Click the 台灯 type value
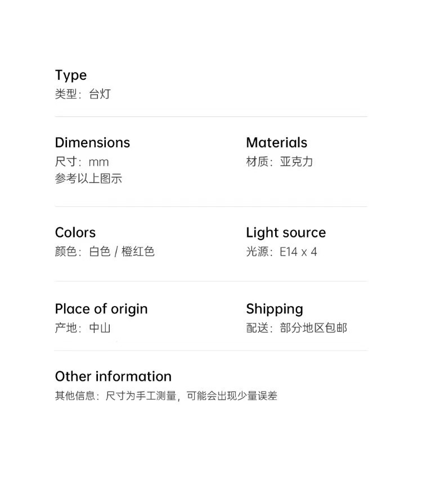Screen dimensions: 422x504 coord(100,94)
